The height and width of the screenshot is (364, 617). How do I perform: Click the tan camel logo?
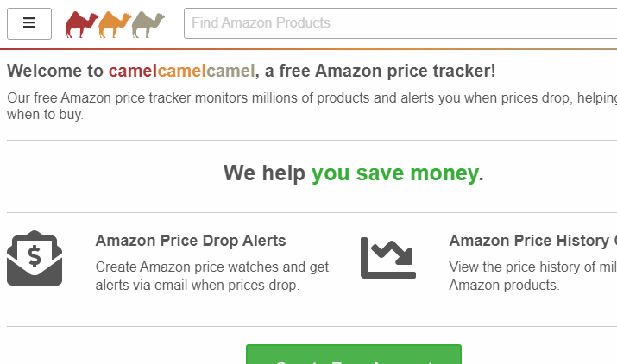148,24
